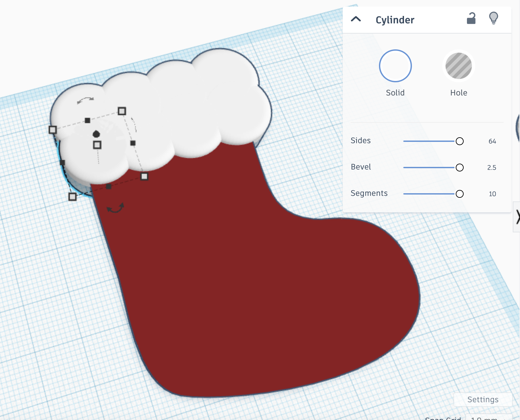The width and height of the screenshot is (520, 420).
Task: Click the Hole label
Action: [459, 93]
